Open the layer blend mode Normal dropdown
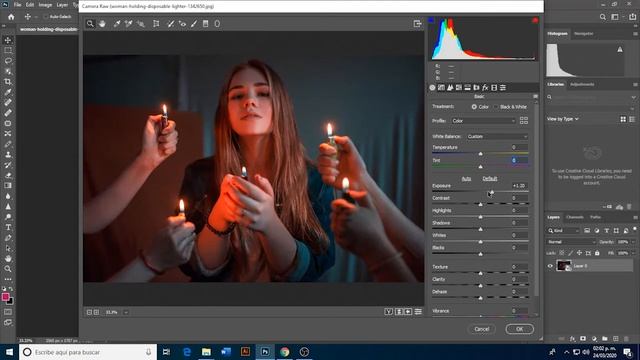The height and width of the screenshot is (360, 640). (x=571, y=242)
